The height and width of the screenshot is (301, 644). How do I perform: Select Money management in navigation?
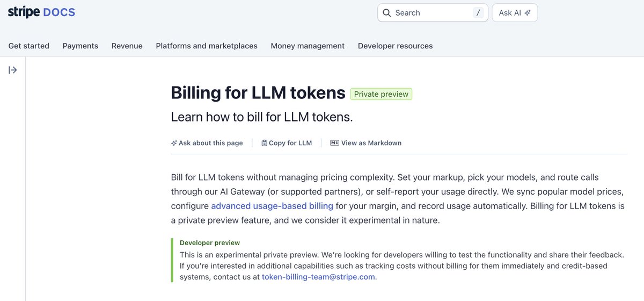(308, 46)
